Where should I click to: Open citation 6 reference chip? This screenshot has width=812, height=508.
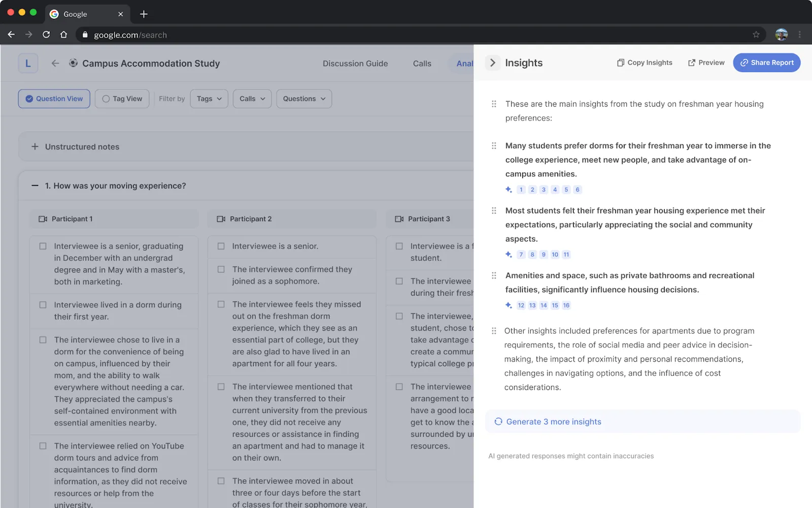tap(578, 189)
